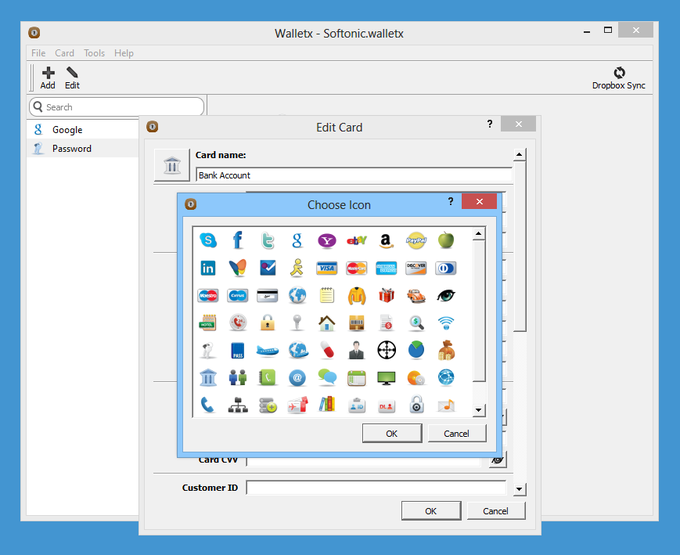
Task: Choose the bank building icon in grid
Action: click(208, 378)
